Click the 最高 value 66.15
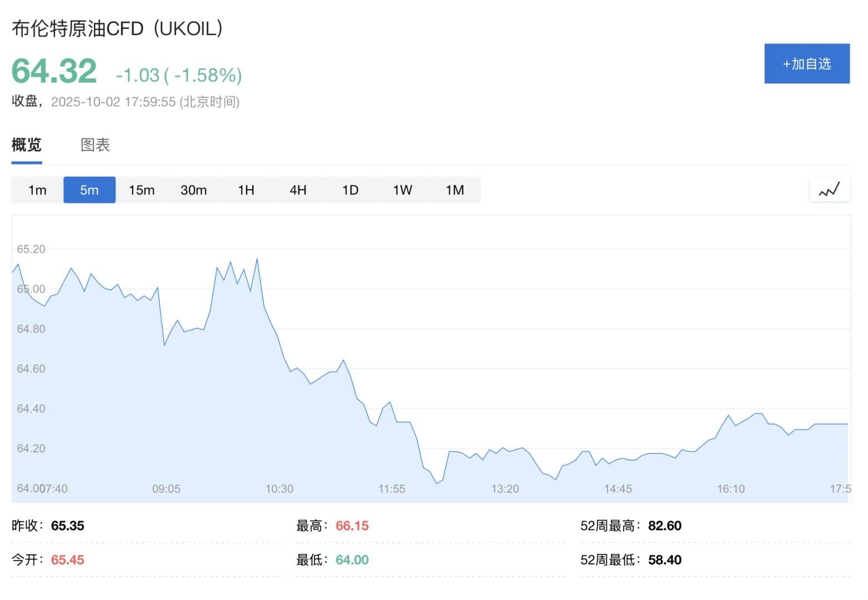This screenshot has width=868, height=600. point(352,525)
